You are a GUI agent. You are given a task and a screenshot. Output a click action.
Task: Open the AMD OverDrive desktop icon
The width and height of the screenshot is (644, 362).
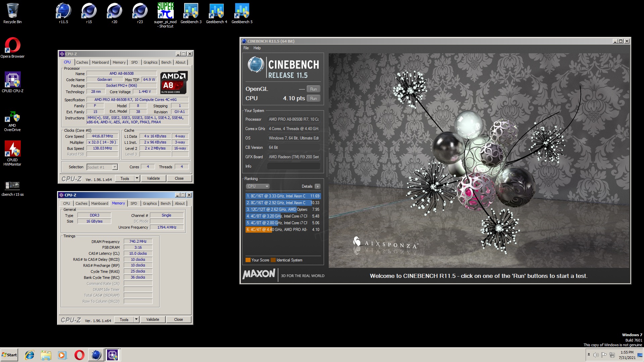[12, 121]
